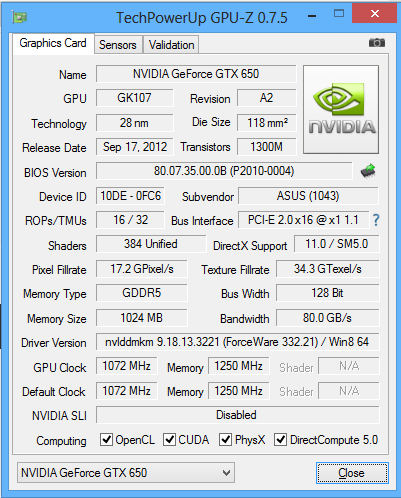Image resolution: width=401 pixels, height=498 pixels.
Task: Switch to the Sensors tab
Action: [118, 45]
